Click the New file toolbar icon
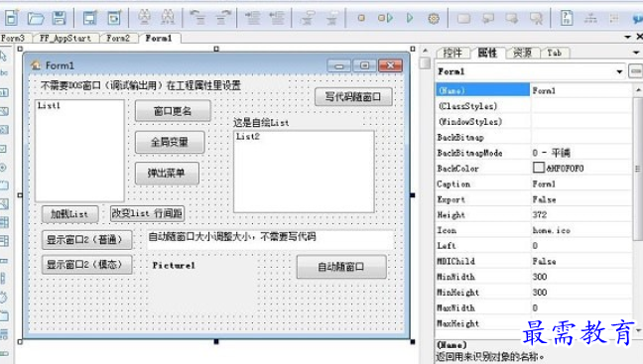643x364 pixels. (x=12, y=18)
